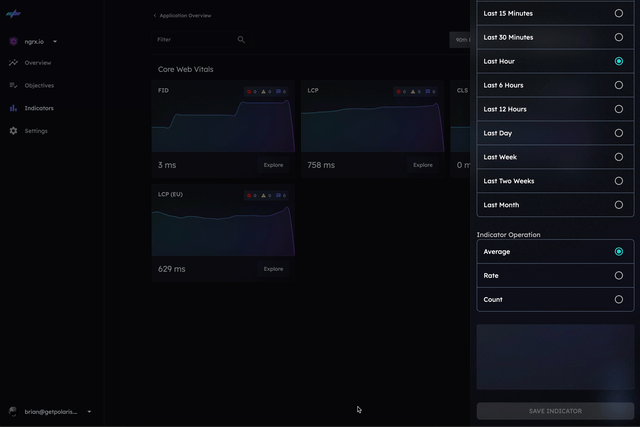The image size is (640, 427).
Task: Open the Objectives page from sidebar
Action: click(x=39, y=86)
